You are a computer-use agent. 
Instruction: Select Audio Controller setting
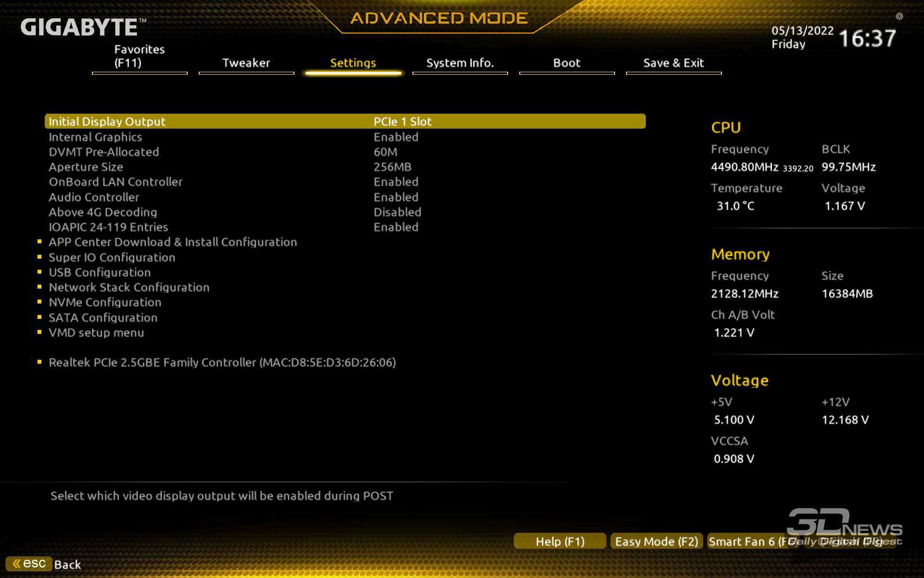click(x=94, y=197)
